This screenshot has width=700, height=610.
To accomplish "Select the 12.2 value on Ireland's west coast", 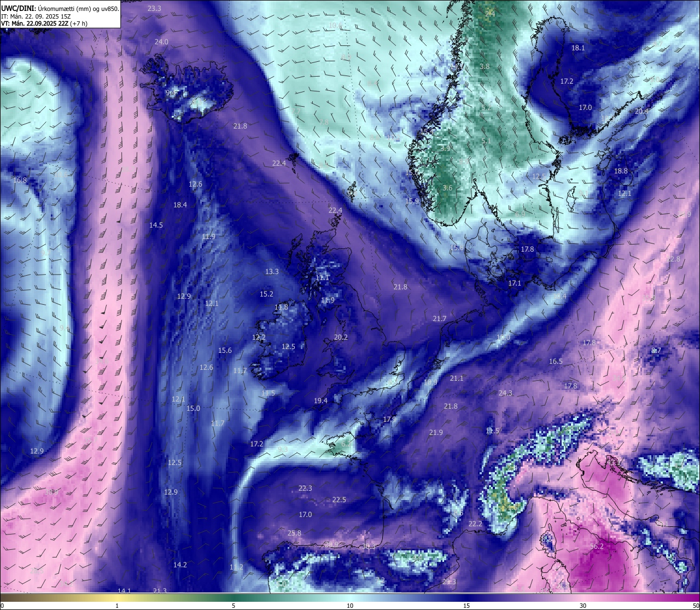I will (259, 337).
